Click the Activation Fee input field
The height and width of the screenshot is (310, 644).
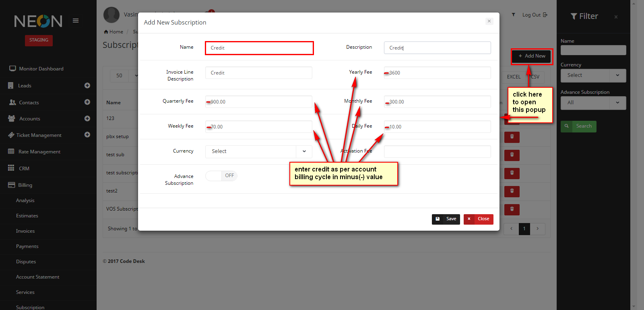[437, 151]
